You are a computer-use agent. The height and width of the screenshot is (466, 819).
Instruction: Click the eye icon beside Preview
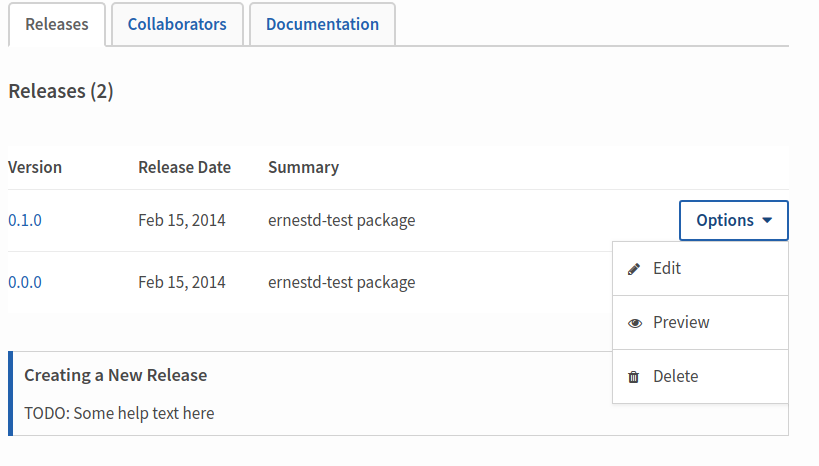(635, 323)
